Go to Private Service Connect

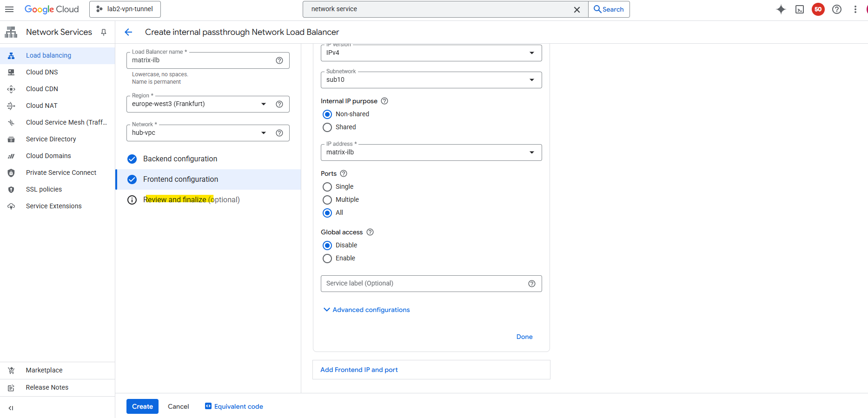coord(61,173)
